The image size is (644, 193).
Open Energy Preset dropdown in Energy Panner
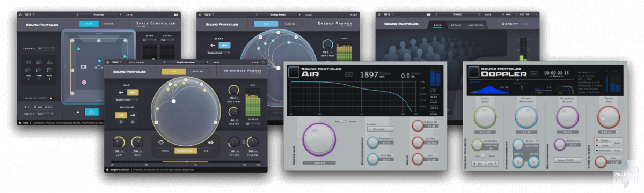point(278,15)
